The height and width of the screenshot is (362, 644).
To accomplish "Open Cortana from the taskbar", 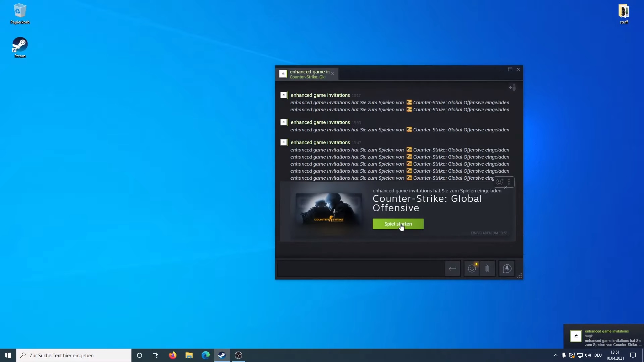I will (x=140, y=355).
